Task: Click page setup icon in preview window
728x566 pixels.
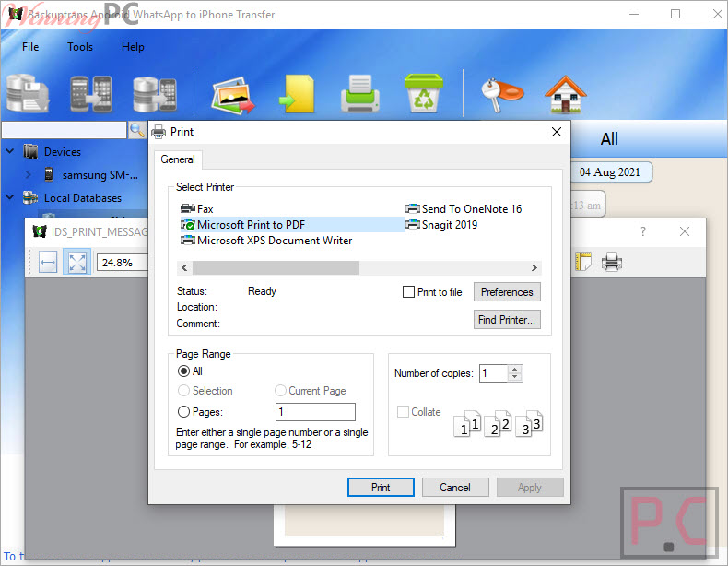Action: (x=582, y=262)
